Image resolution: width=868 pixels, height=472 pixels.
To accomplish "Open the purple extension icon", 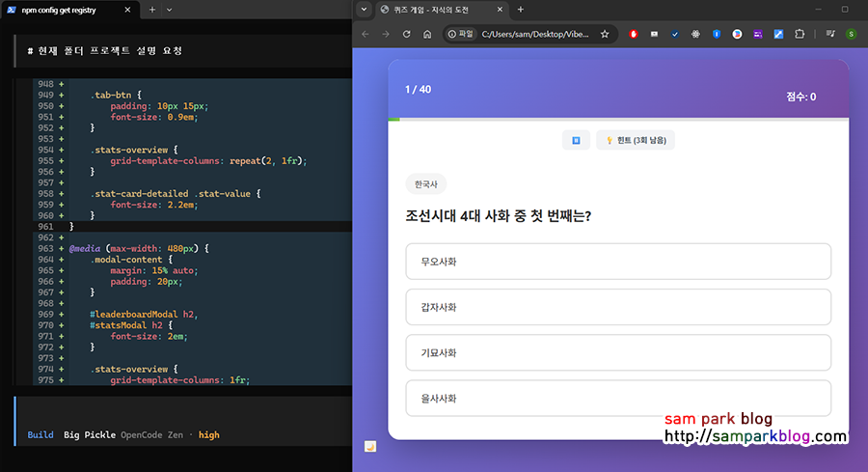I will pos(758,35).
